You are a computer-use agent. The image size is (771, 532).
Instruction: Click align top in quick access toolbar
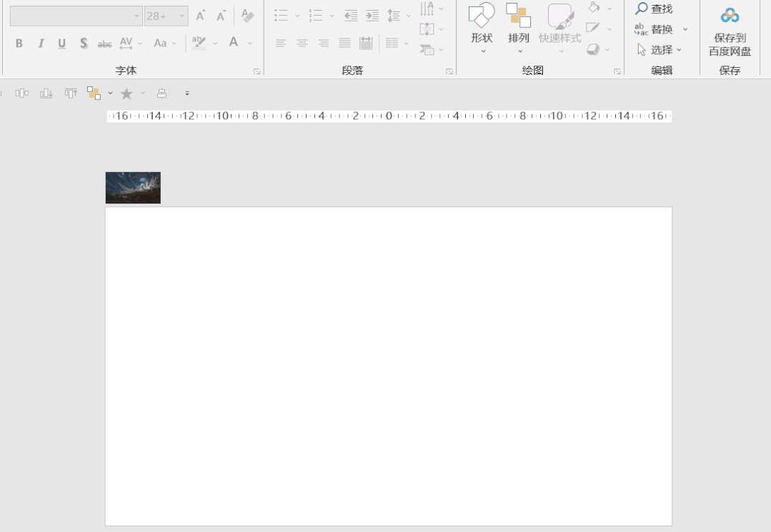[x=71, y=94]
